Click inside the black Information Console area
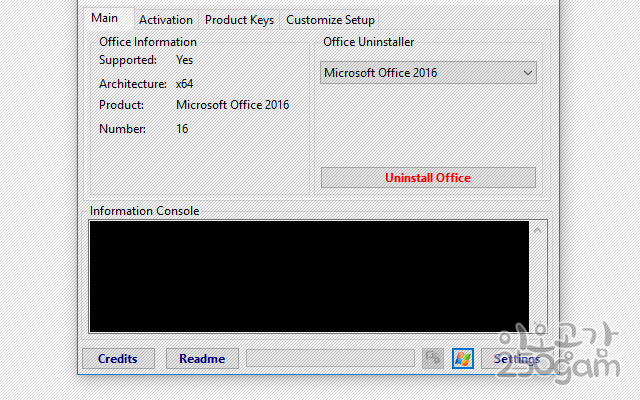The height and width of the screenshot is (400, 640). pyautogui.click(x=309, y=276)
